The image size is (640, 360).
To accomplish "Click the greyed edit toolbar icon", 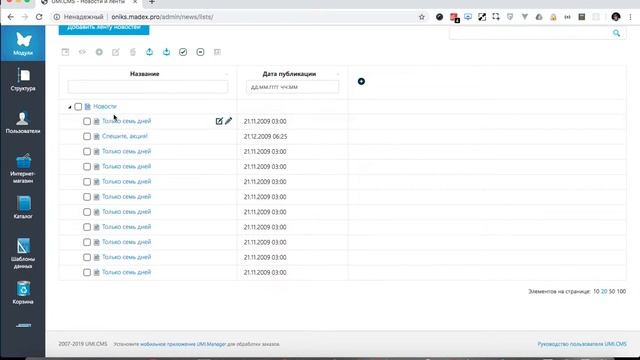I will click(116, 52).
